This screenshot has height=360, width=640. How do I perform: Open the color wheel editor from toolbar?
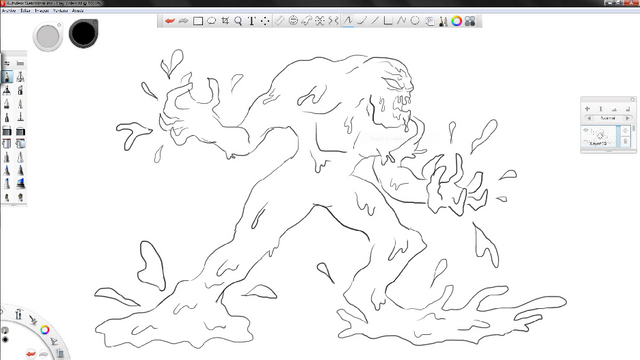point(456,21)
